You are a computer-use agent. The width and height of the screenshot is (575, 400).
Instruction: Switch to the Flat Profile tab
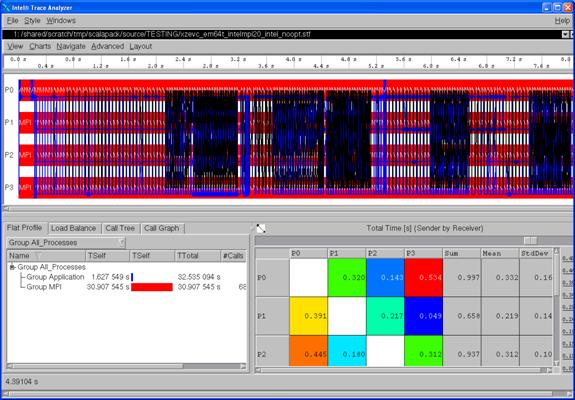click(24, 228)
